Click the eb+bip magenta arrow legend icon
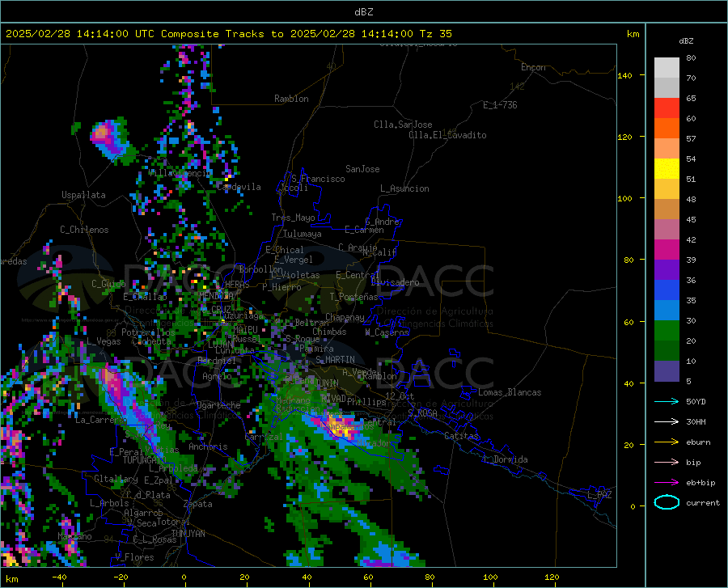 point(667,483)
